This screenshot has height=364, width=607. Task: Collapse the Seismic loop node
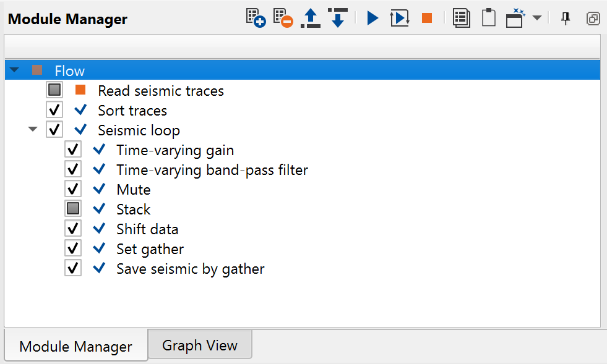tap(33, 130)
